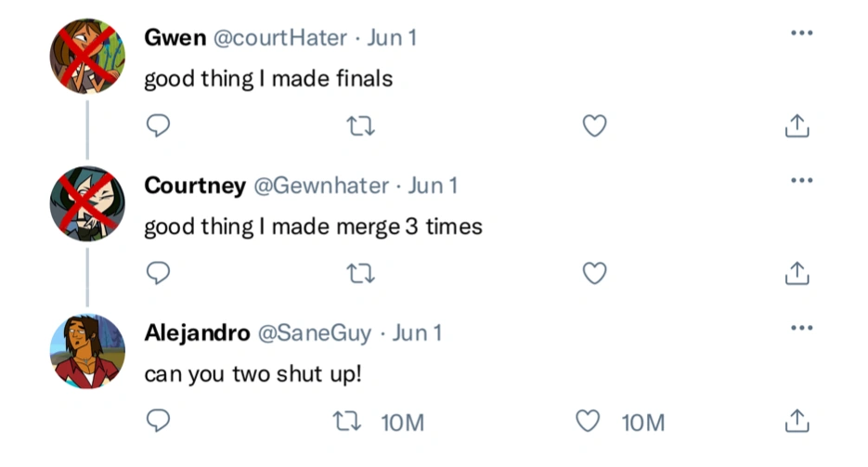The height and width of the screenshot is (467, 868).
Task: Open more options on Courtney's tweet
Action: 801,180
